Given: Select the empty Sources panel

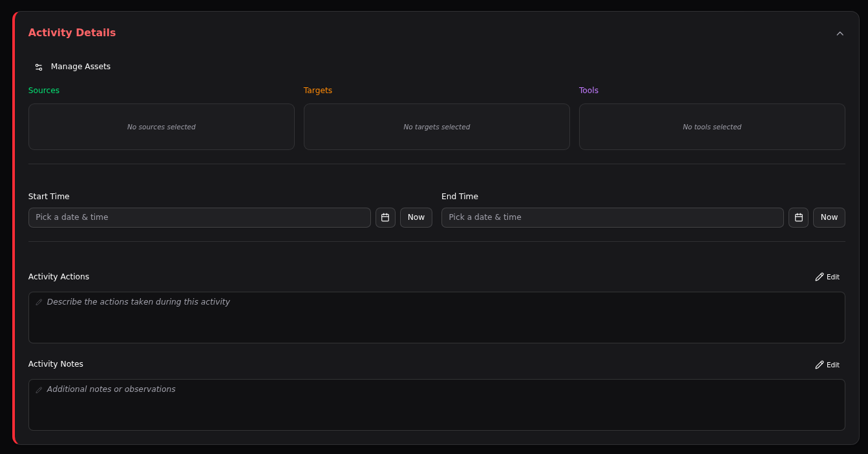Looking at the screenshot, I should (161, 127).
